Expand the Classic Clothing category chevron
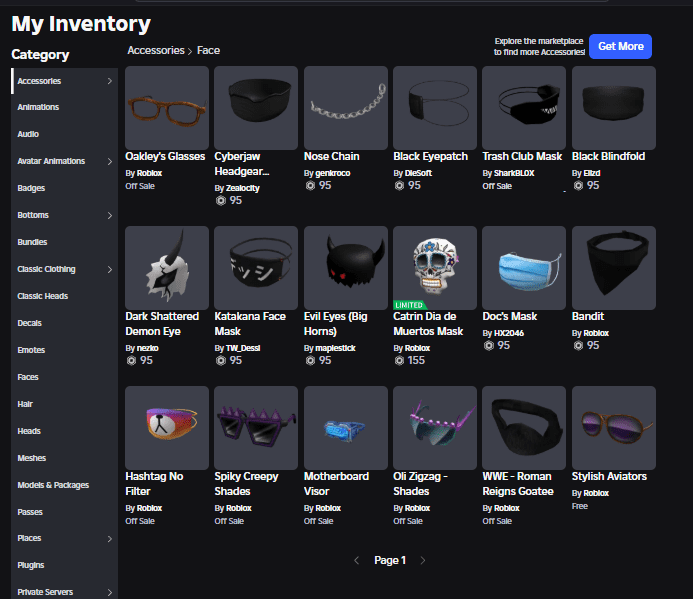This screenshot has height=599, width=693. [110, 269]
